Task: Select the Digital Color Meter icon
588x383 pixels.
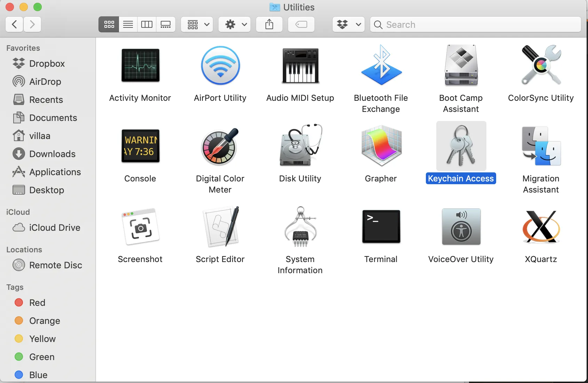Action: (220, 146)
